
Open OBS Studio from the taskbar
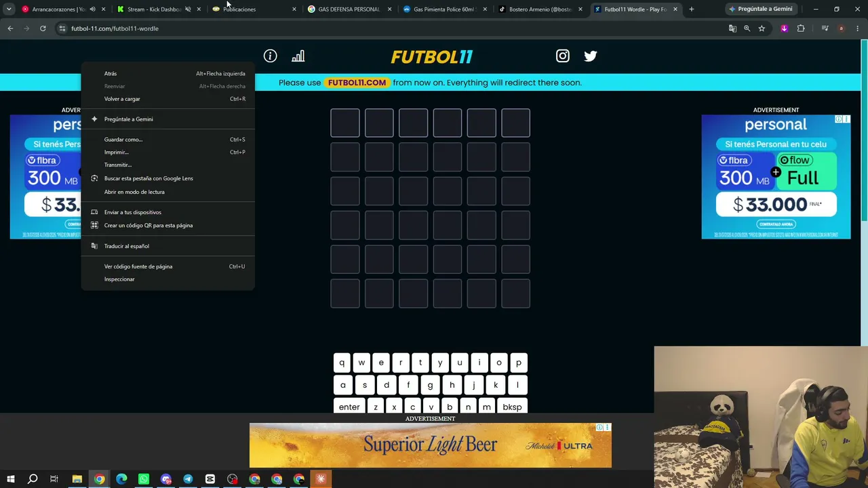233,479
